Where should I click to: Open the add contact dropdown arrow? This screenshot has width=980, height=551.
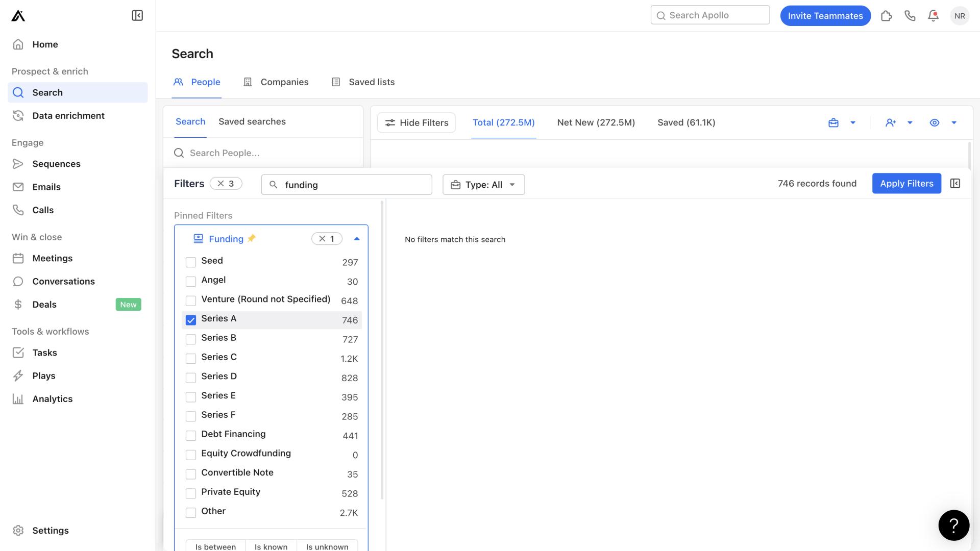910,122
